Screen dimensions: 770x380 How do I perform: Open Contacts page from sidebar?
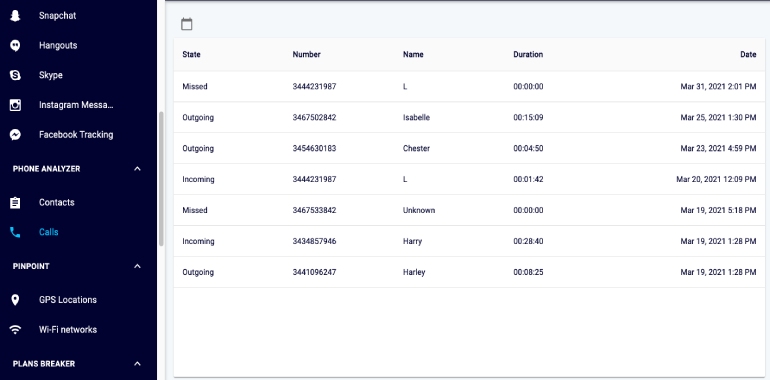pyautogui.click(x=56, y=202)
